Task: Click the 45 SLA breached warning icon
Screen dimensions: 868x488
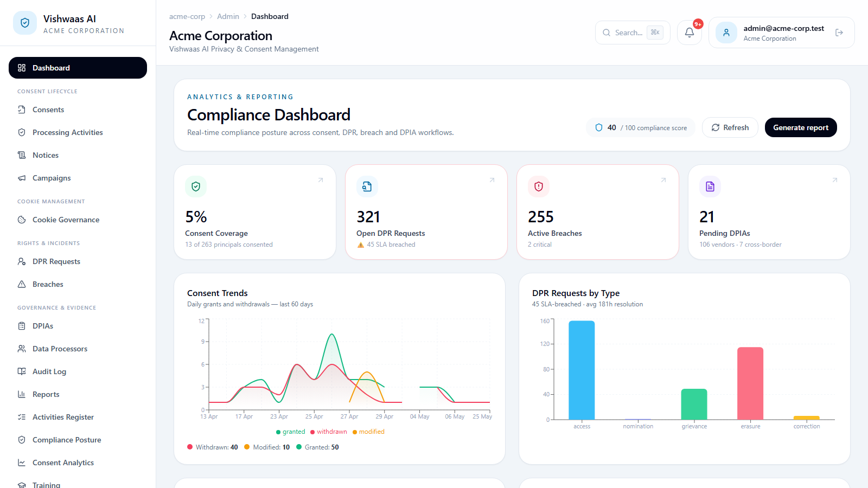Action: [361, 245]
